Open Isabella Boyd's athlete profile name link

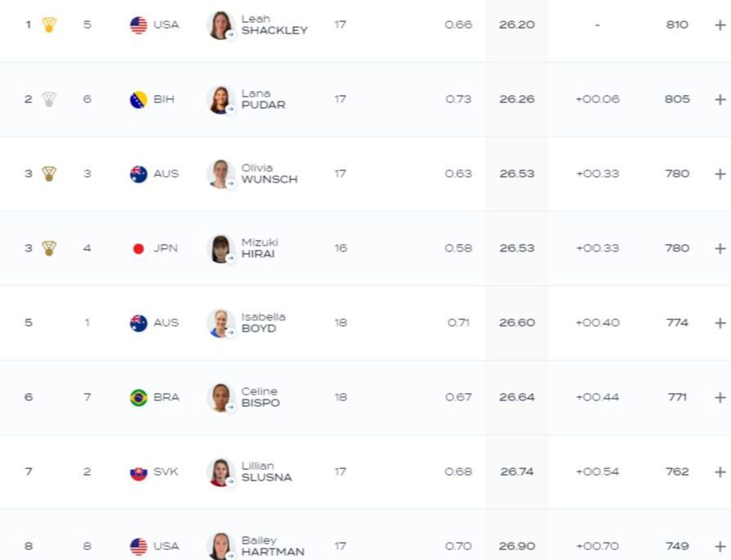click(263, 323)
